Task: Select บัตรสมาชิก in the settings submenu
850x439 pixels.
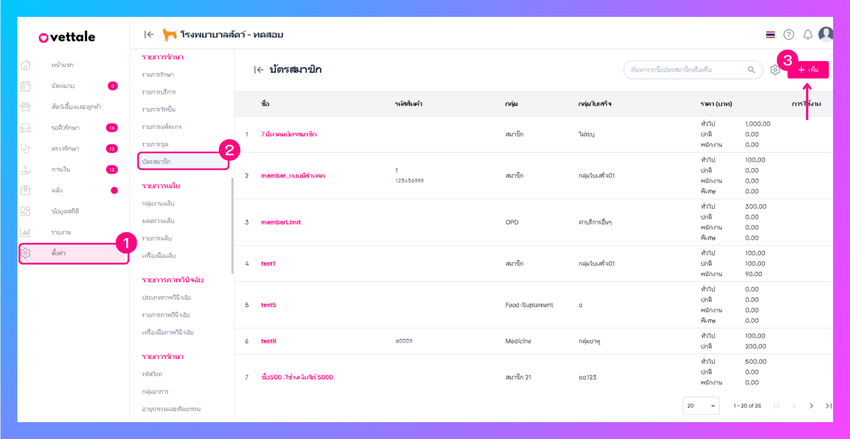Action: [x=157, y=161]
